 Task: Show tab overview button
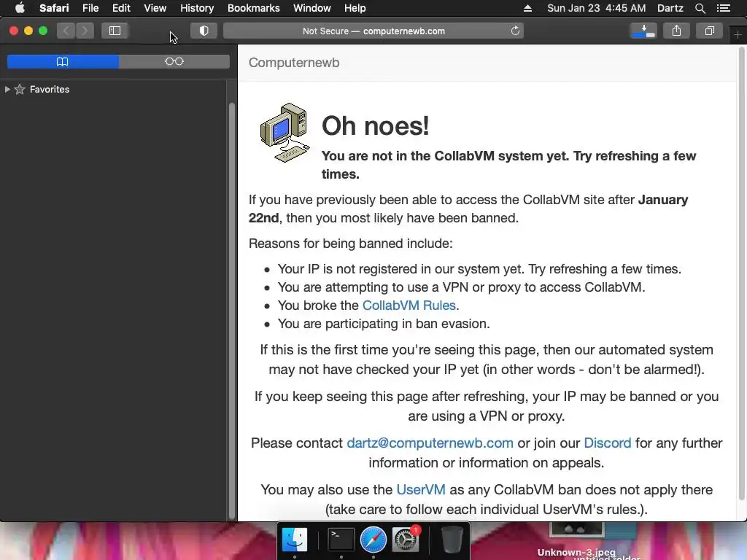click(x=709, y=31)
